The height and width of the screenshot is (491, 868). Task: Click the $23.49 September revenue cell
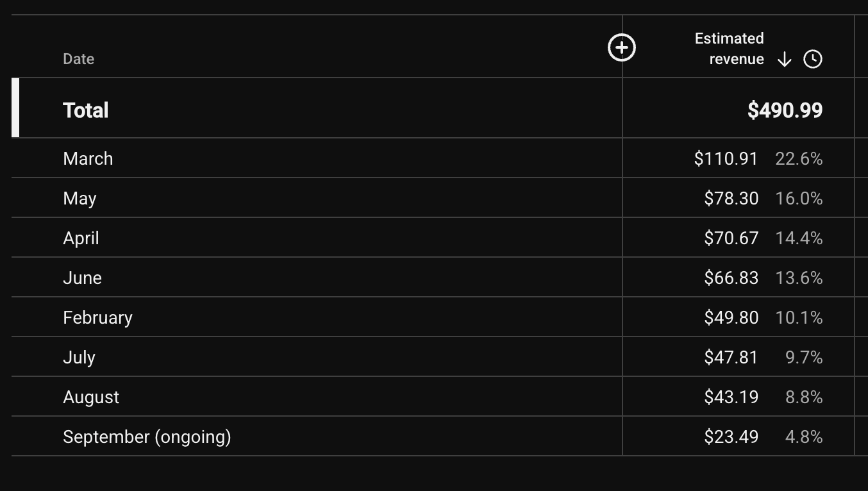tap(731, 437)
